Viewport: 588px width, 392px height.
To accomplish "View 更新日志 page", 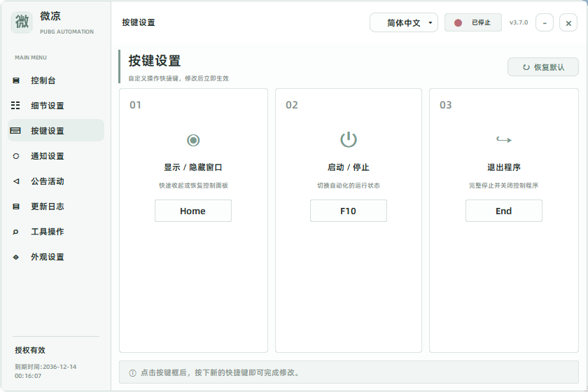I will tap(56, 206).
